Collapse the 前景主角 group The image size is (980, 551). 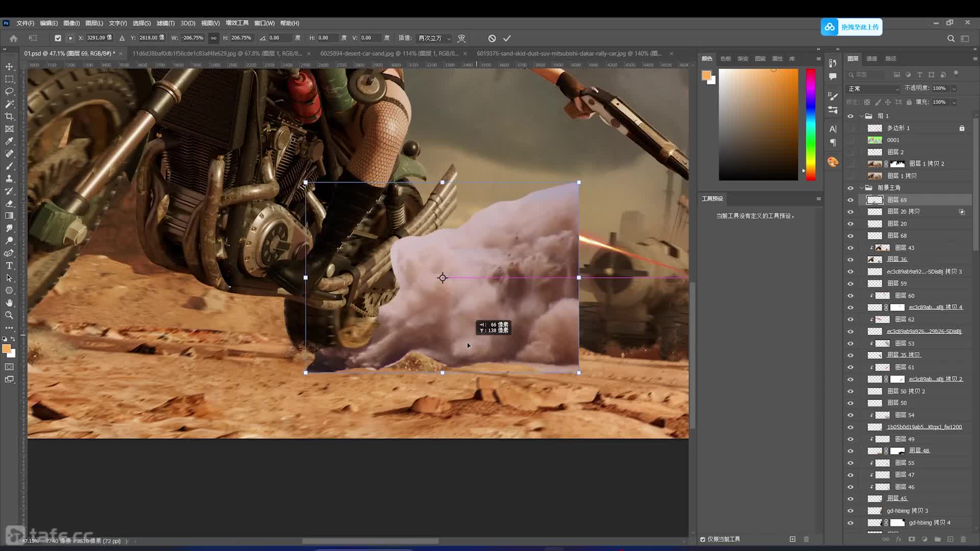(x=862, y=188)
